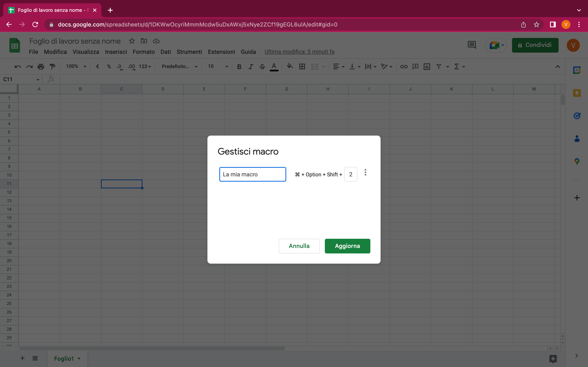Click the Google Sheets home logo
This screenshot has height=367, width=588.
tap(14, 45)
